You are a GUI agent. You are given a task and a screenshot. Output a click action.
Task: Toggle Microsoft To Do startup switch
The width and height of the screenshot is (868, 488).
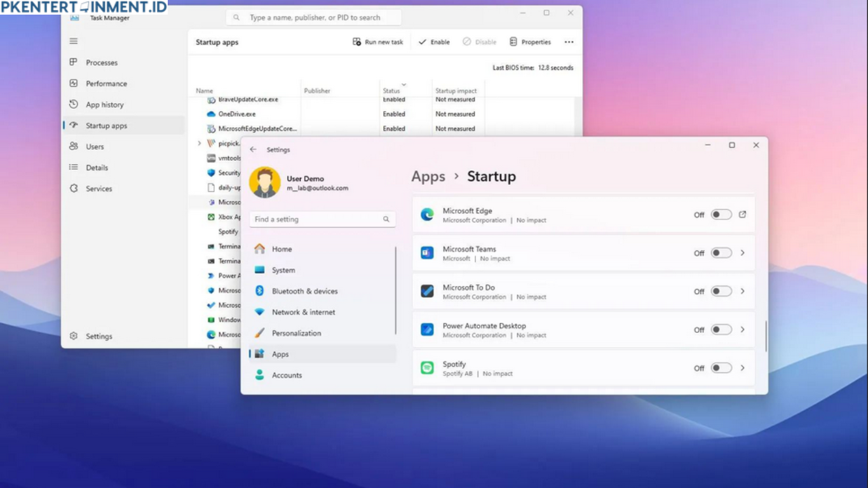(x=721, y=291)
